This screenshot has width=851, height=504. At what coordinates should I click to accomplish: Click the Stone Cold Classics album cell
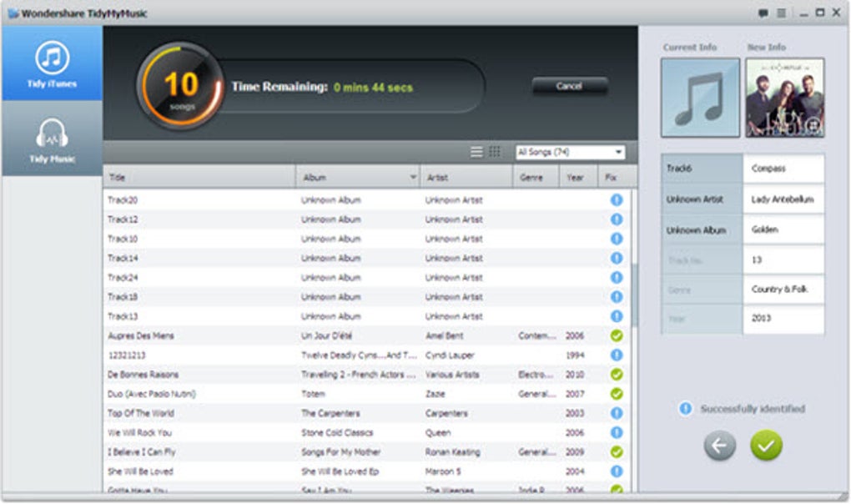337,433
